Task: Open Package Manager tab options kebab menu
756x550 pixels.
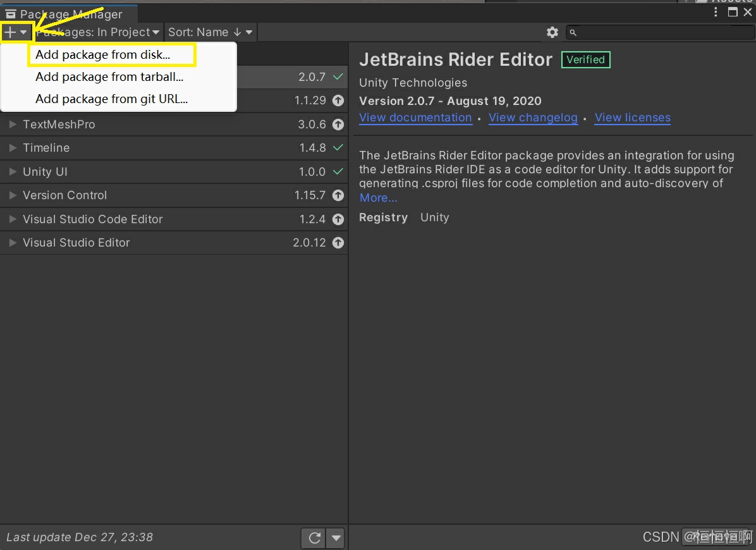Action: 716,12
